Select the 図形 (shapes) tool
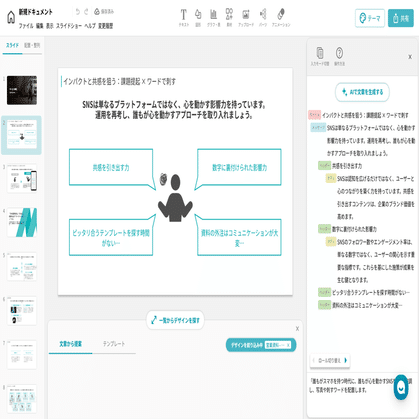The image size is (419, 419). click(x=198, y=18)
